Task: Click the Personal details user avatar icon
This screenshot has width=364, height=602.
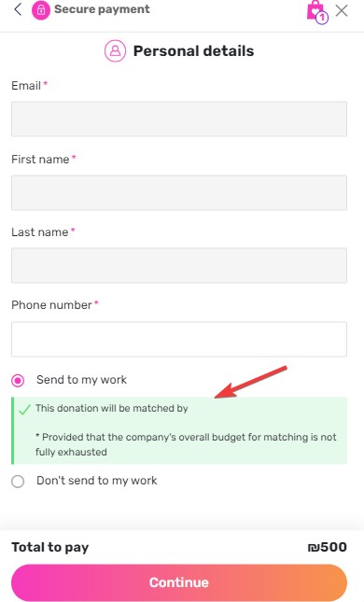Action: 115,50
